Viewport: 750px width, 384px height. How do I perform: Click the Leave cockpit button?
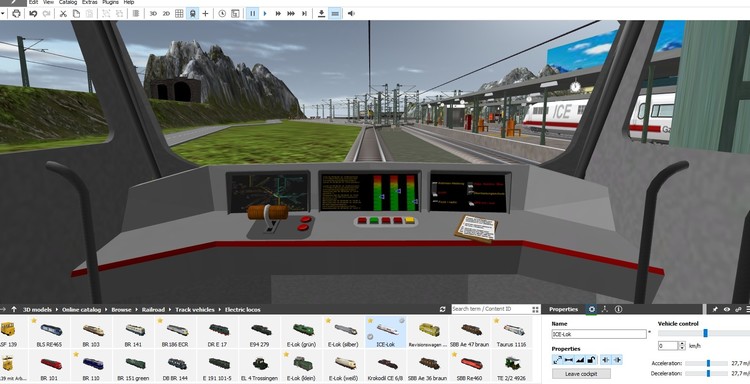(581, 373)
